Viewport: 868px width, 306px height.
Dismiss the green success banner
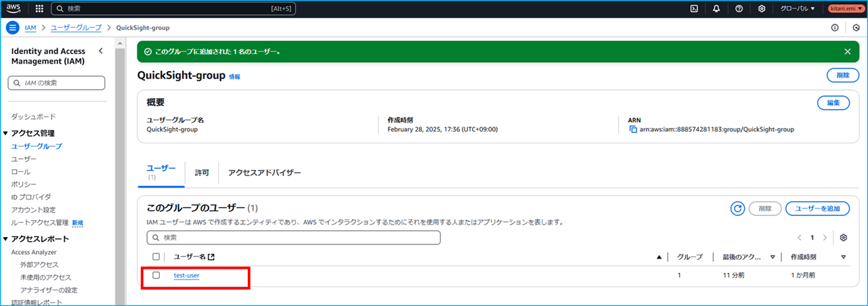tap(848, 51)
